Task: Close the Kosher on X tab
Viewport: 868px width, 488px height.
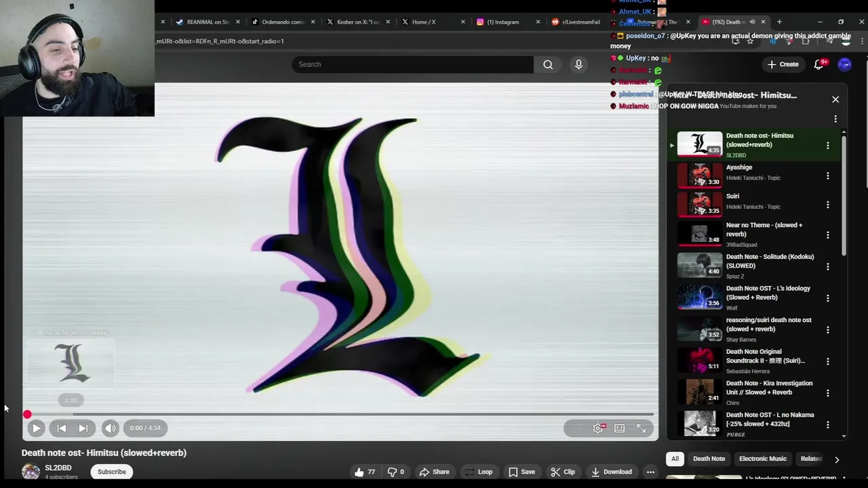Action: tap(388, 22)
